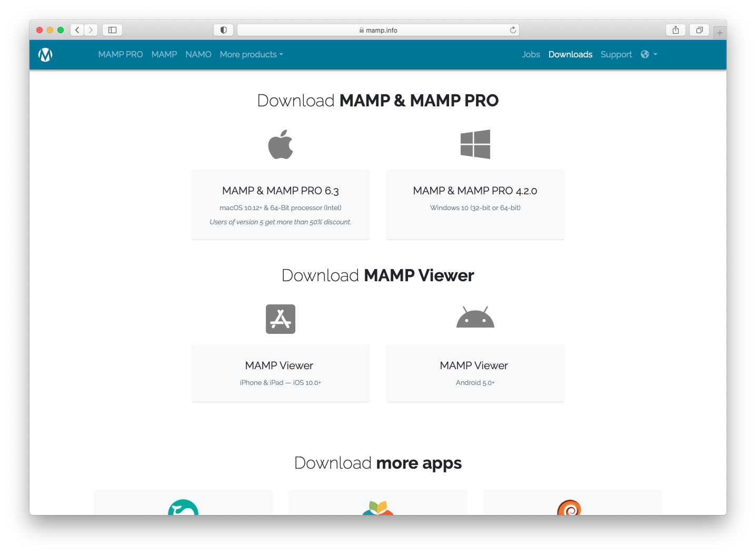The image size is (756, 554).
Task: Show the tab overview in Safari
Action: click(699, 30)
